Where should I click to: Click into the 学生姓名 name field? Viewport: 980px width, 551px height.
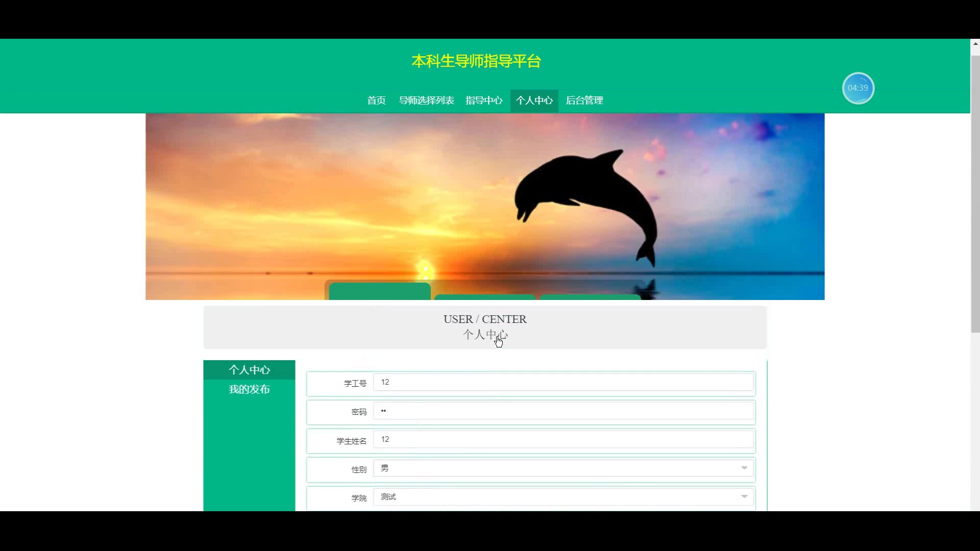563,439
